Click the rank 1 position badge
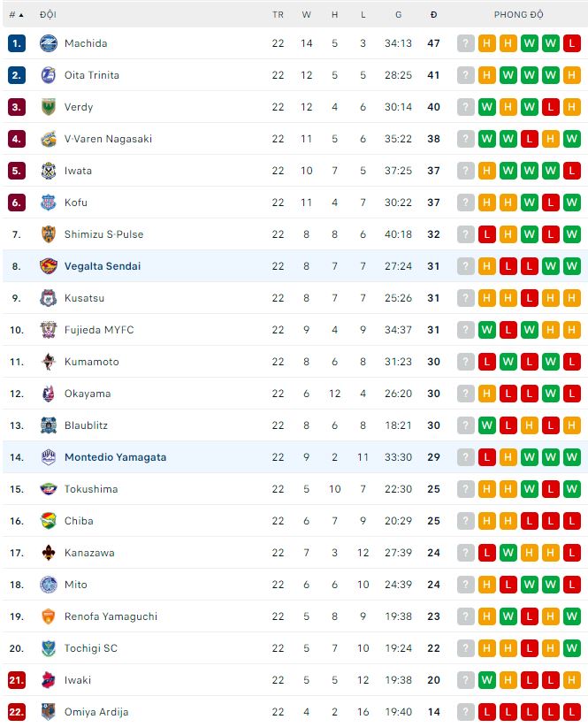 click(17, 43)
